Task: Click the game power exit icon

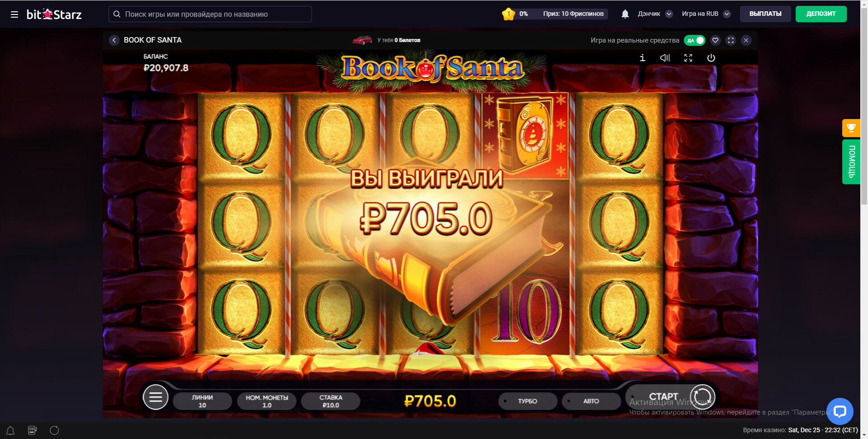Action: [711, 58]
